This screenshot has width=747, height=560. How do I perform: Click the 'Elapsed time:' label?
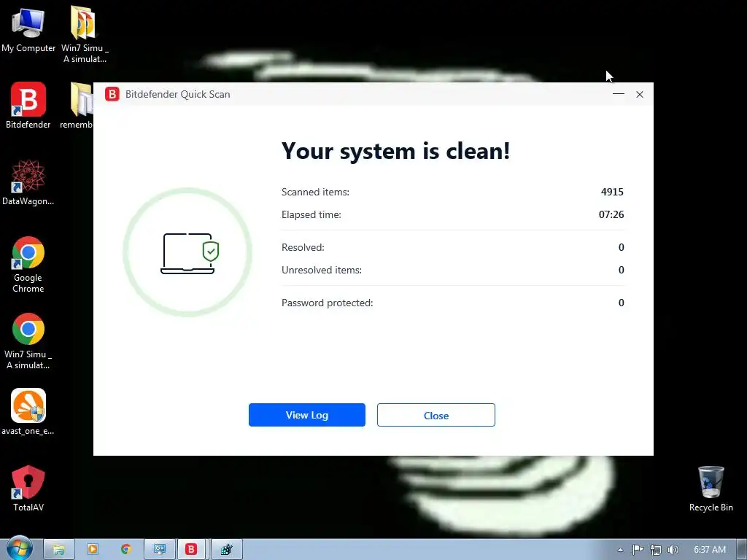coord(311,215)
